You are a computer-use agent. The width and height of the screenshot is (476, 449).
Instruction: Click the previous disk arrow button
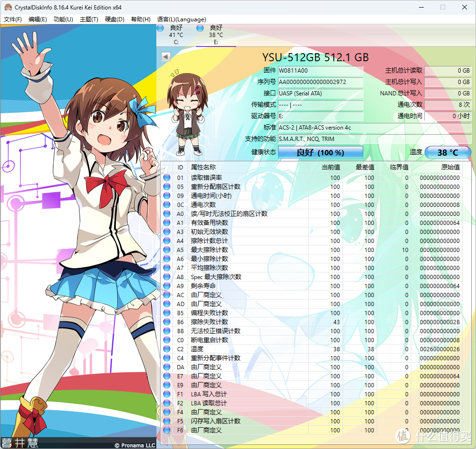[x=166, y=57]
